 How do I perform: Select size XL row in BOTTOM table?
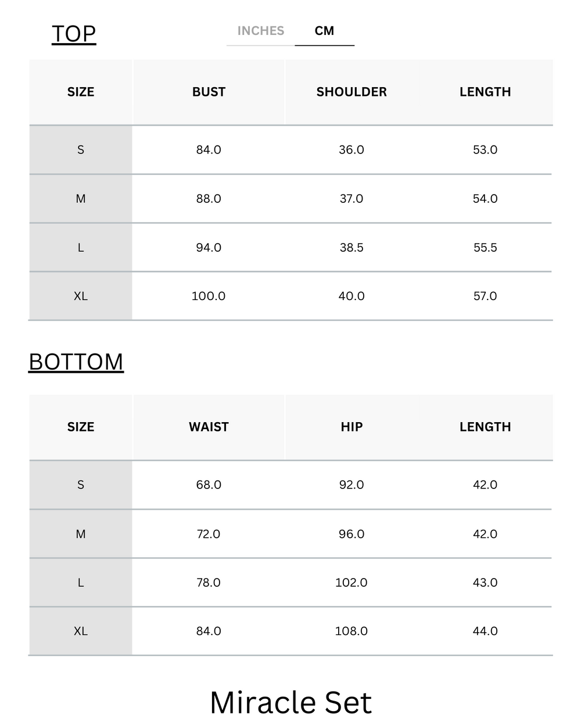click(x=81, y=631)
